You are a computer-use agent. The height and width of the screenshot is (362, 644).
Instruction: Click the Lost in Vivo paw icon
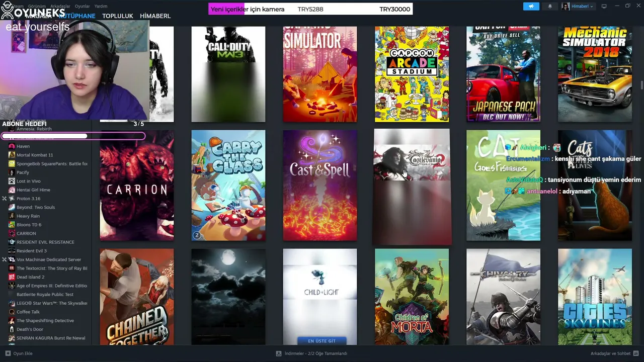(x=12, y=181)
